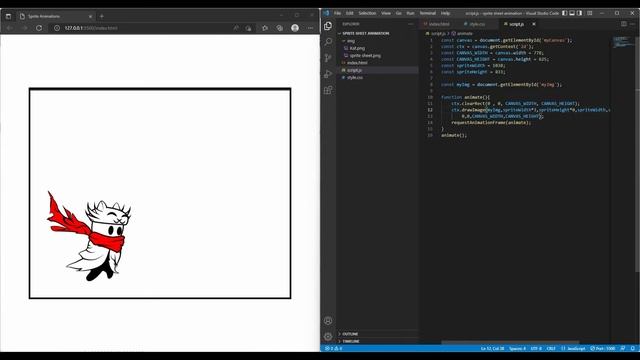
Task: Refresh the browser page
Action: pos(39,28)
